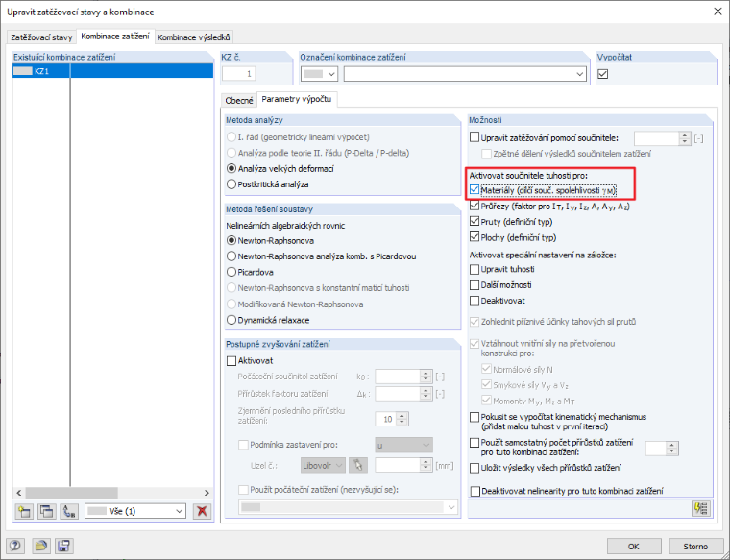Viewport: 730px width, 560px height.
Task: Switch to Kombinace výsledků tab
Action: [x=194, y=37]
